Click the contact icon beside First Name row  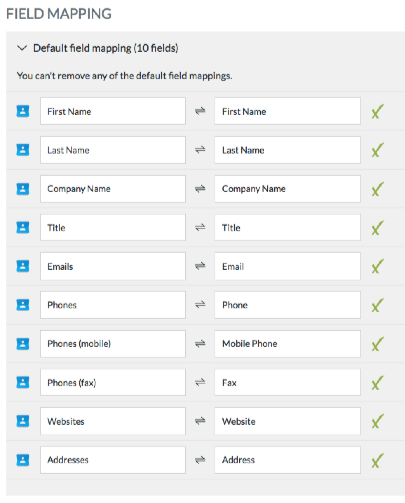(23, 111)
